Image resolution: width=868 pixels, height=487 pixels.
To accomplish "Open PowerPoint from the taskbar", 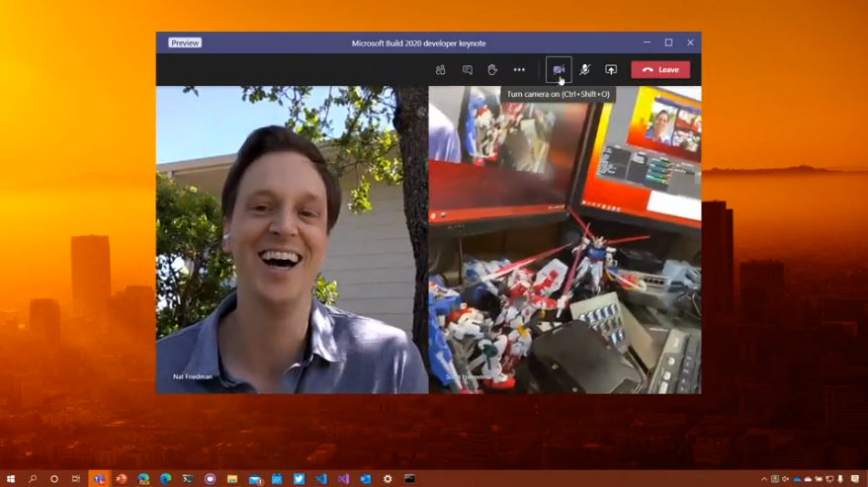I will coord(122,479).
